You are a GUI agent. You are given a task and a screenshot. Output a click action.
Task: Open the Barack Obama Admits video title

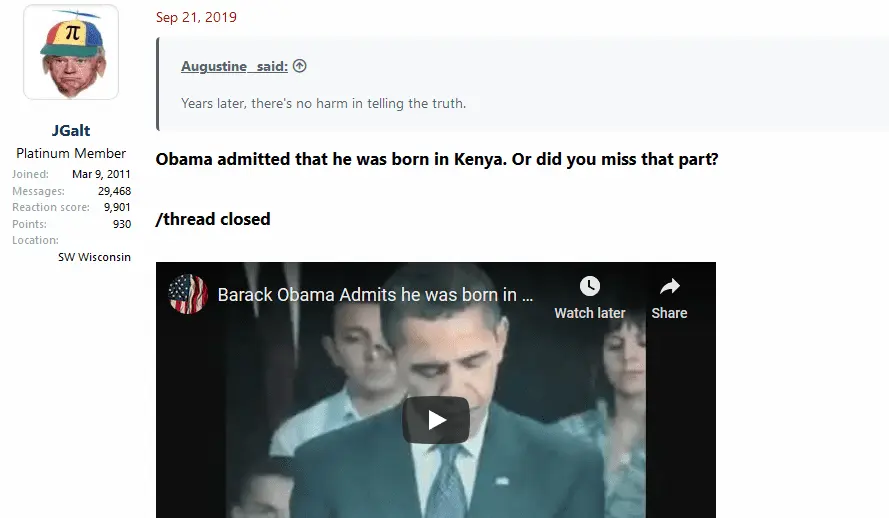375,295
